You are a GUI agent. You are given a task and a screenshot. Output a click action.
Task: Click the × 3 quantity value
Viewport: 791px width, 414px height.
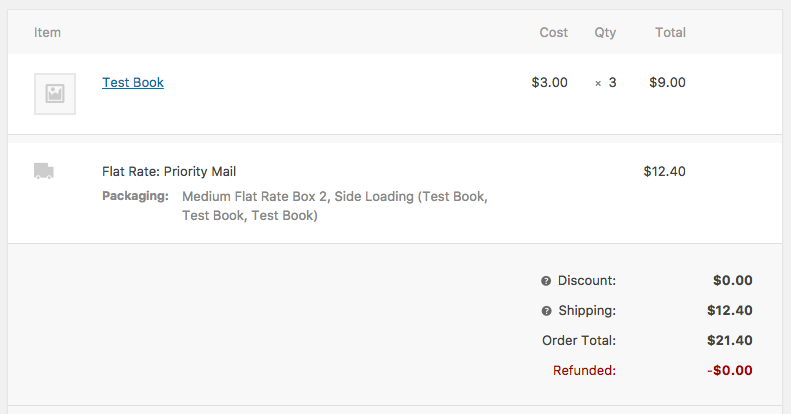606,83
